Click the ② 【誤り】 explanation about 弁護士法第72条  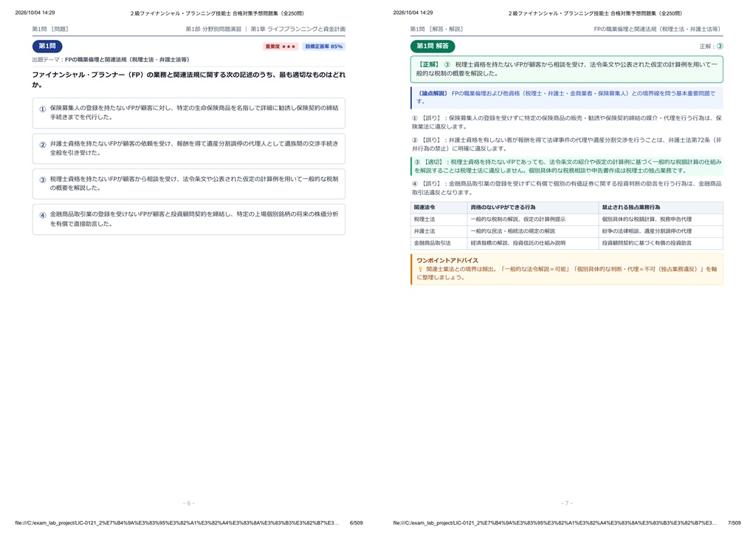(566, 144)
